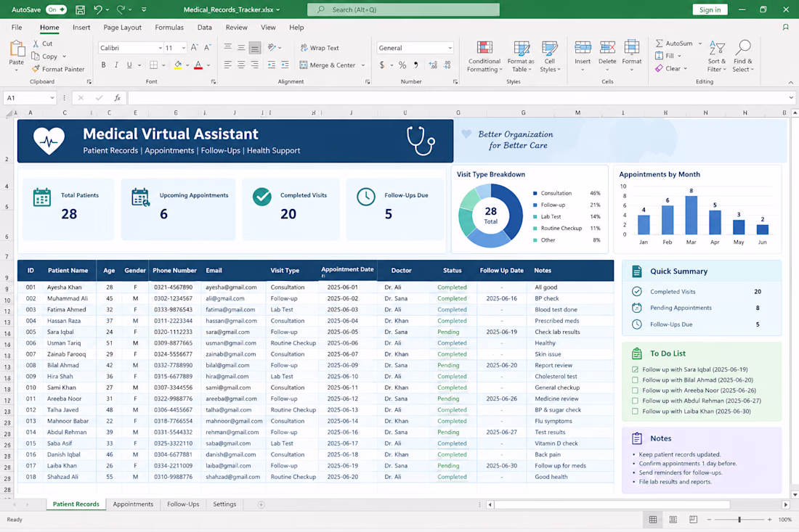Image resolution: width=799 pixels, height=532 pixels.
Task: Apply comma style format
Action: point(415,65)
